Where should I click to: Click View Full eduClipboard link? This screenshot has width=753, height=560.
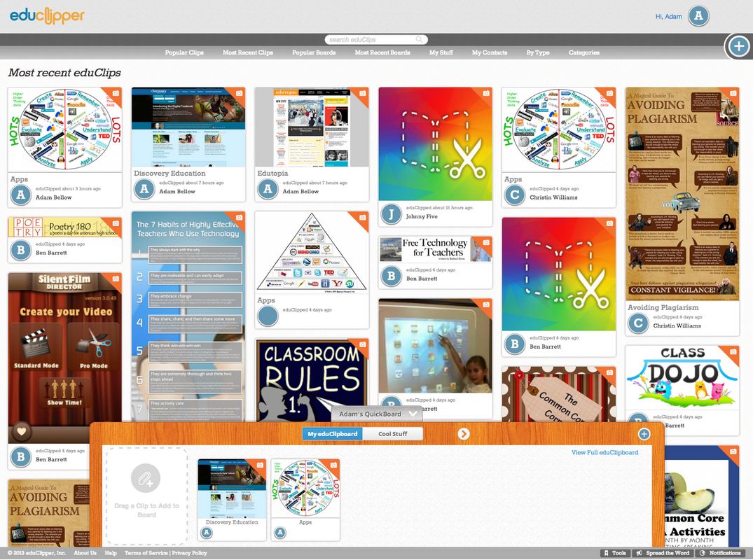tap(605, 453)
